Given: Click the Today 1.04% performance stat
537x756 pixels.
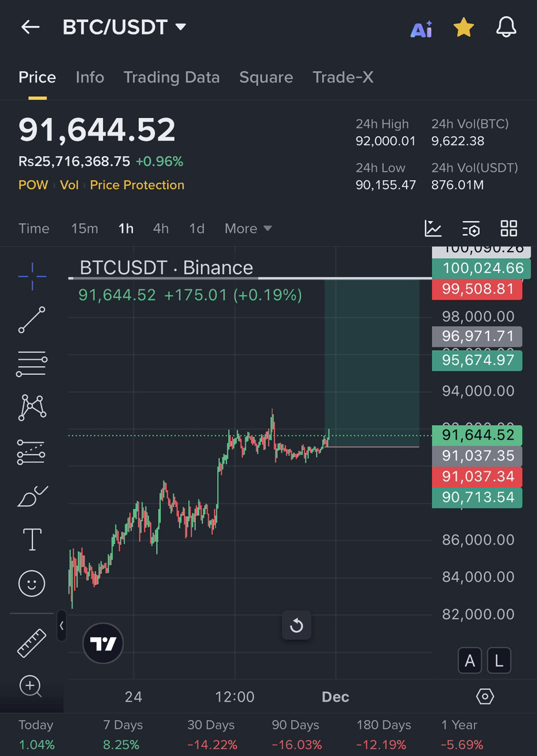Looking at the screenshot, I should point(37,735).
